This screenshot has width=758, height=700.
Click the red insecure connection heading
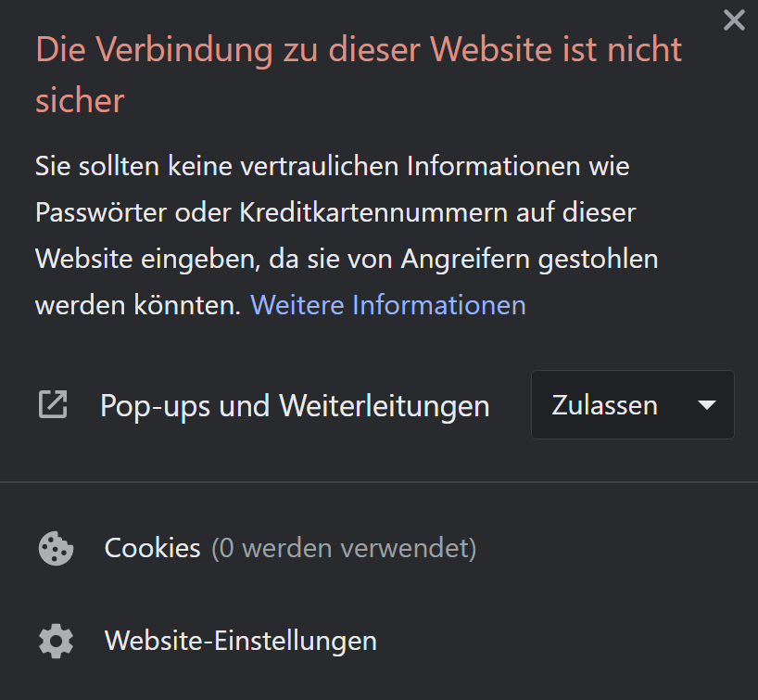tap(359, 74)
